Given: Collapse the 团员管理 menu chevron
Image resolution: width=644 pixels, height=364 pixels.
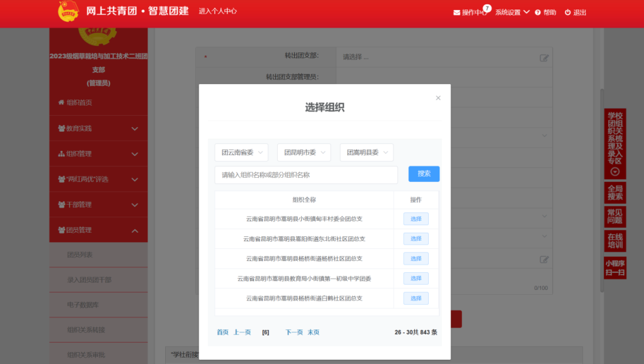Looking at the screenshot, I should [135, 231].
